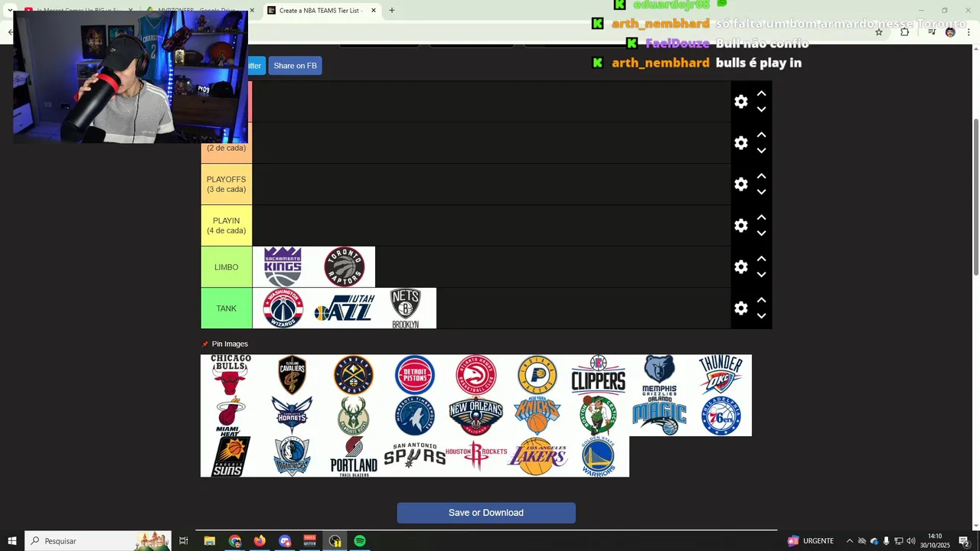This screenshot has height=551, width=980.
Task: Choose the Memphis Grizzlies logo
Action: (x=660, y=375)
